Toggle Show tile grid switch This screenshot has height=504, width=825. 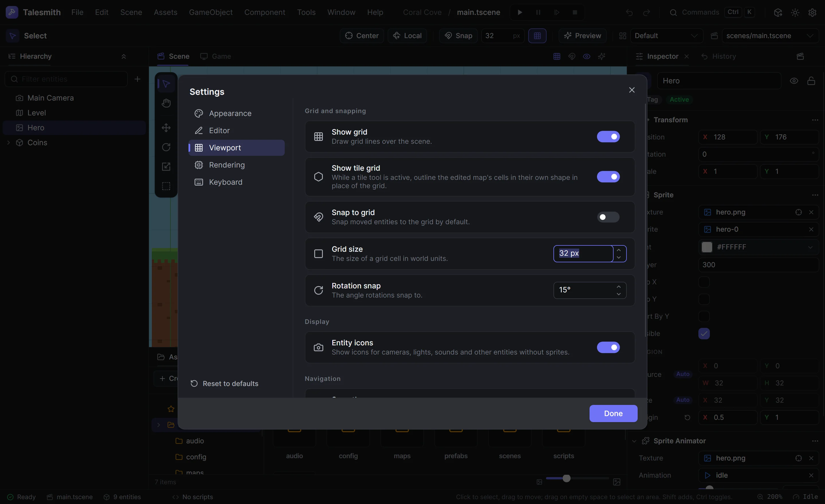coord(608,177)
